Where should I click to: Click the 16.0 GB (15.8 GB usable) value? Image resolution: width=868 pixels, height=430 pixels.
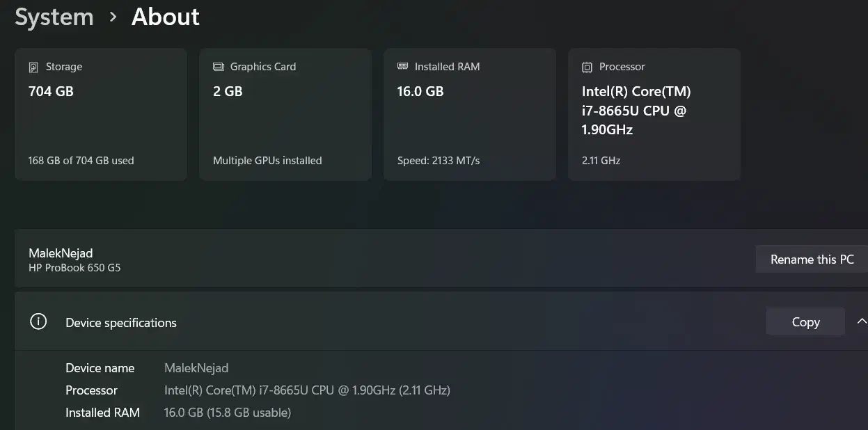228,413
